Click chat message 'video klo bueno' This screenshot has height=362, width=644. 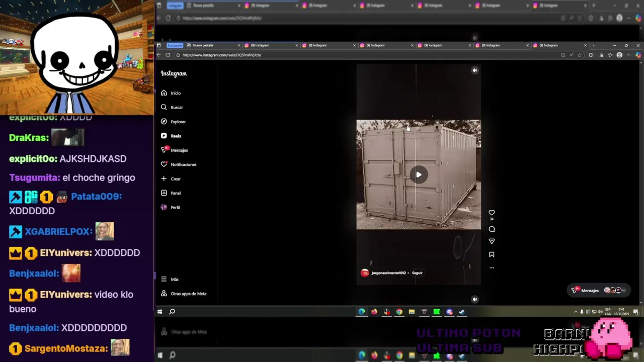coord(71,302)
